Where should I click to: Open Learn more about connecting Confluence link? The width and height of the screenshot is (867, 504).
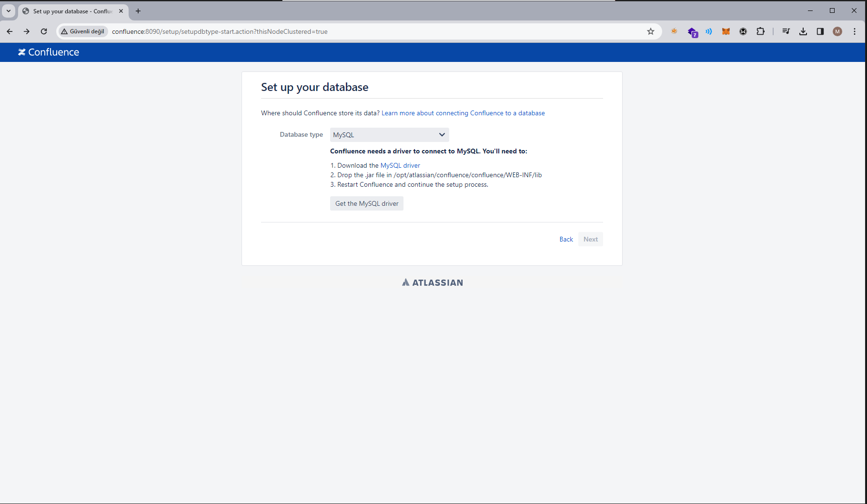pos(463,113)
